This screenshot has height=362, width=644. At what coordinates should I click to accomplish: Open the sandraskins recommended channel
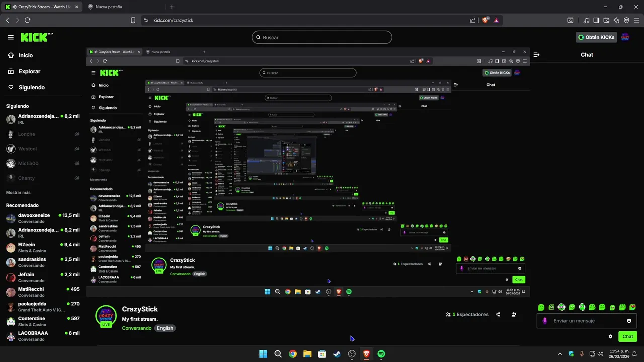pos(43,262)
